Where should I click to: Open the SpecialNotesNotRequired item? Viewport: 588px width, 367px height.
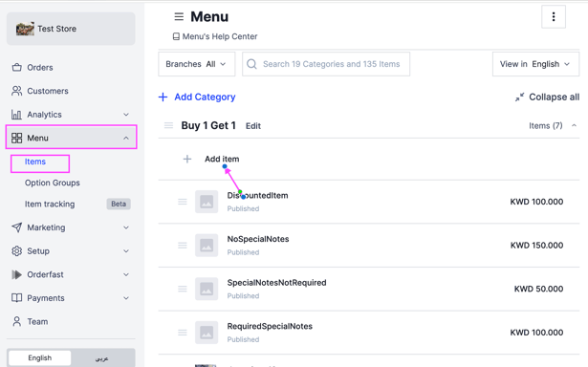coord(276,283)
